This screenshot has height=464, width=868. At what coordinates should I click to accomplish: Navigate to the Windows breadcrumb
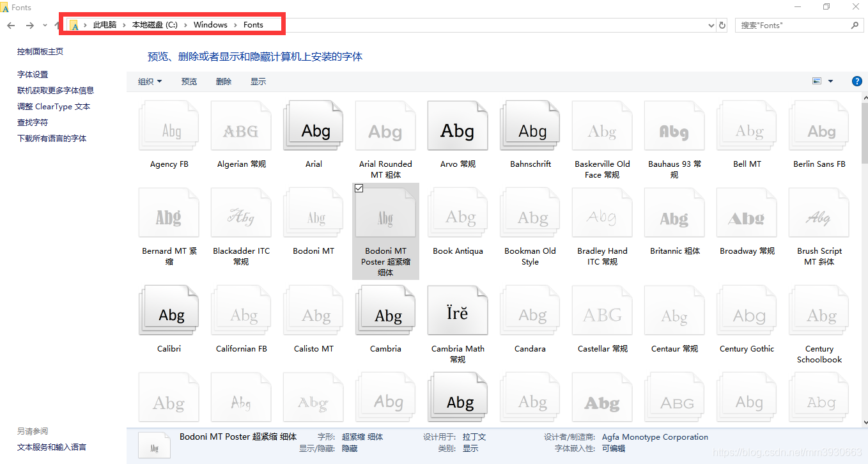[x=210, y=25]
